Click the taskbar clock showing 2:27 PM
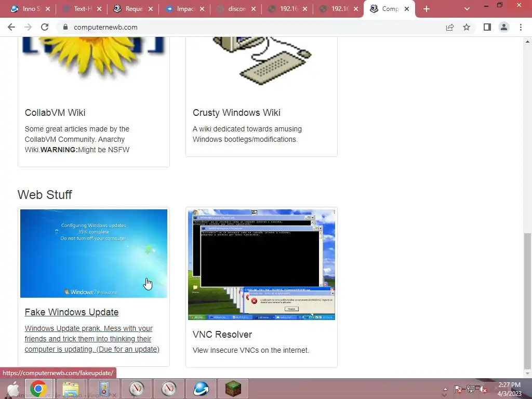The height and width of the screenshot is (399, 532). click(x=509, y=389)
